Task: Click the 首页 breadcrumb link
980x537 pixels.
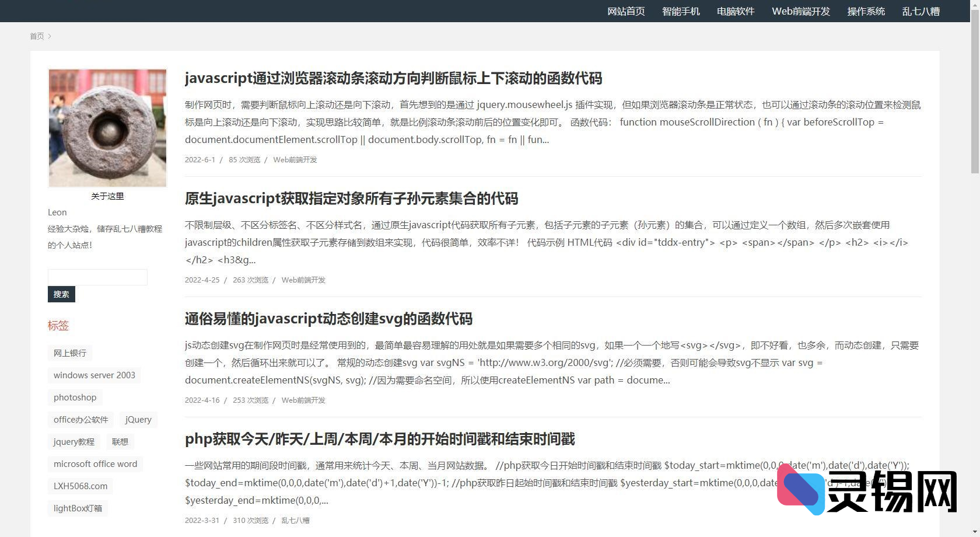Action: [x=37, y=36]
